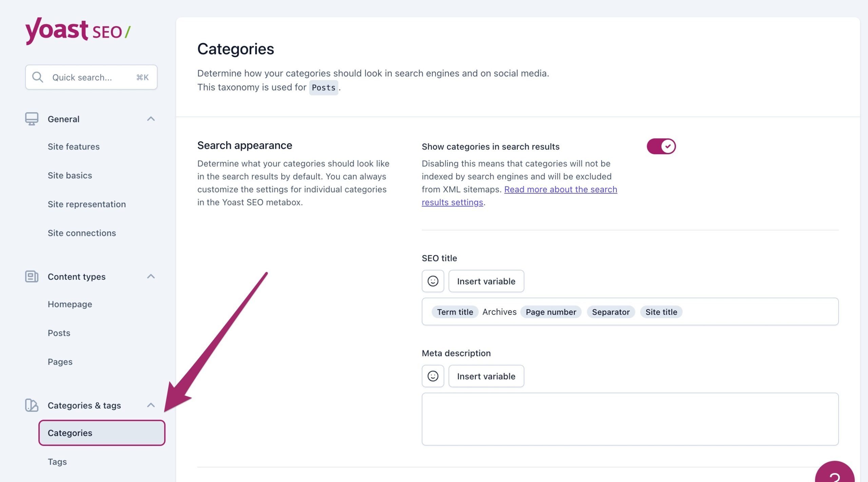Viewport: 868px width, 482px height.
Task: Click Insert variable under SEO title
Action: point(486,281)
